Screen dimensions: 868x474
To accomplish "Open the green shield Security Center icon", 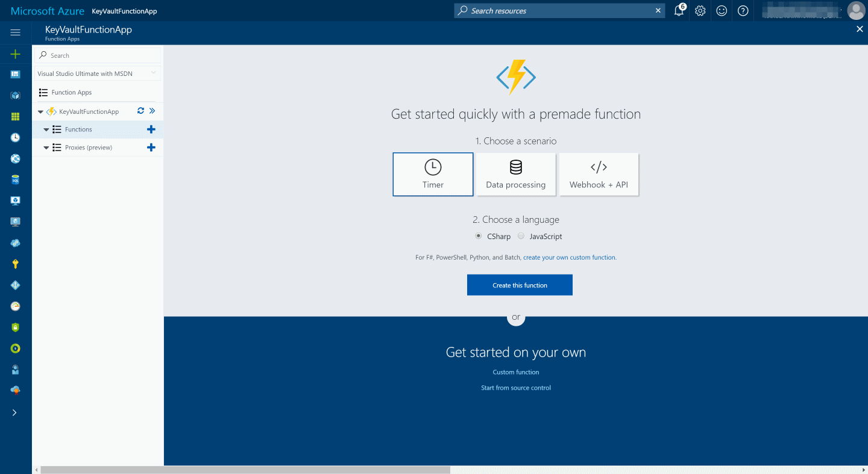I will tap(16, 327).
